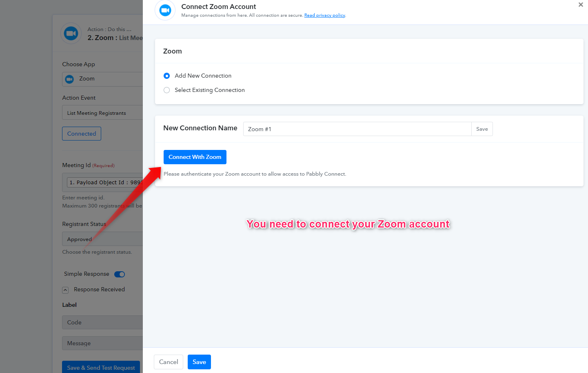Click the New Connection Name input field
Image resolution: width=588 pixels, height=373 pixels.
point(357,129)
